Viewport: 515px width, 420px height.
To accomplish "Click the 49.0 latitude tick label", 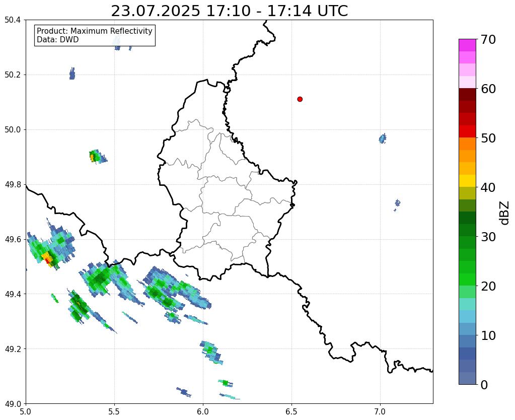I will pos(13,404).
